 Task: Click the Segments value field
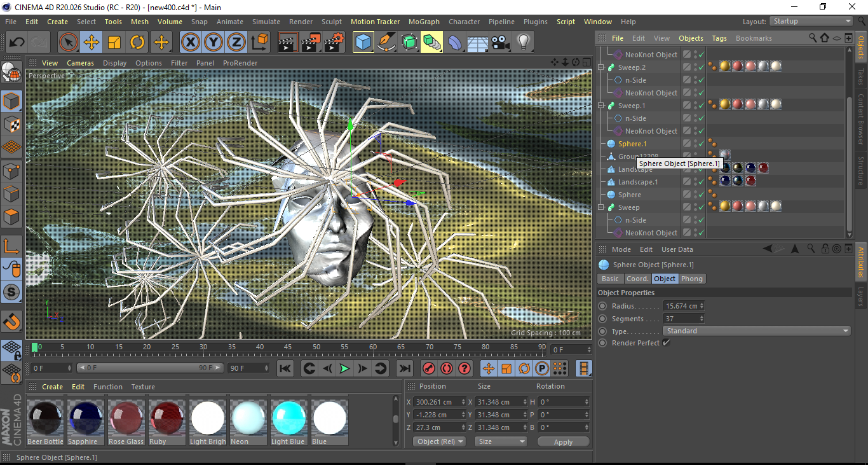click(x=684, y=319)
